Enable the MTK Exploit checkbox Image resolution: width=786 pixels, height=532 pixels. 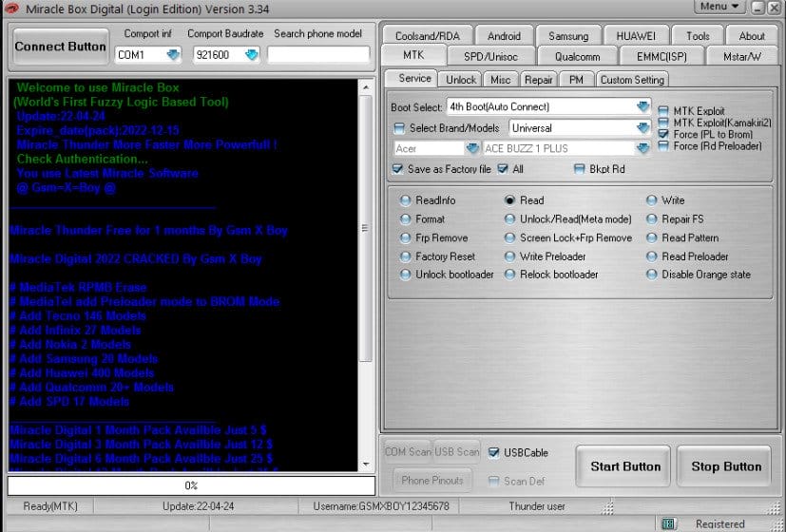point(663,111)
